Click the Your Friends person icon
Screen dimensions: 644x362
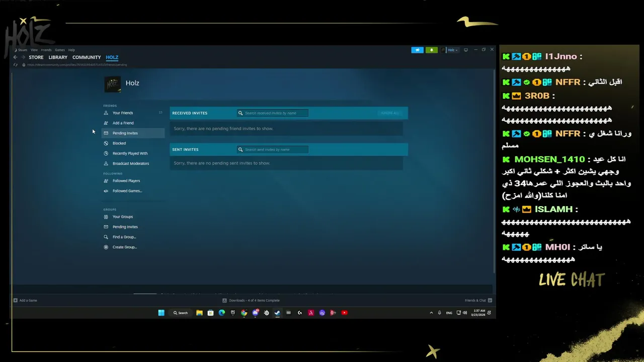pyautogui.click(x=106, y=113)
